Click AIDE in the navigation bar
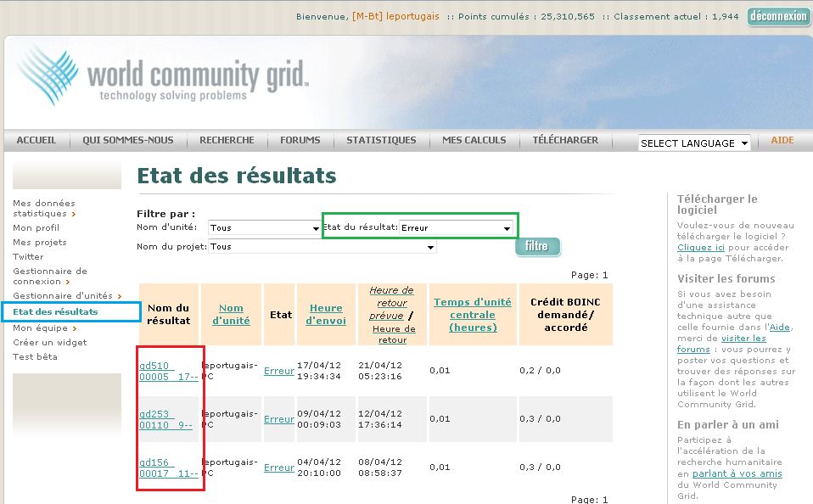Viewport: 813px width, 504px height. (782, 140)
